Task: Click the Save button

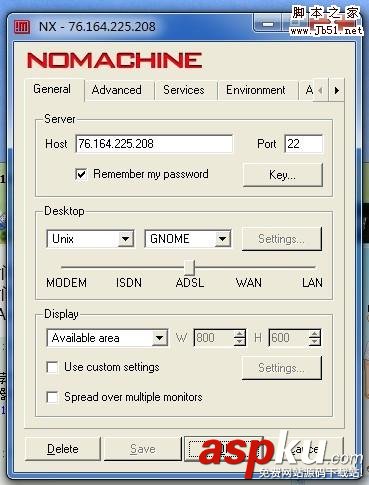Action: tap(143, 449)
